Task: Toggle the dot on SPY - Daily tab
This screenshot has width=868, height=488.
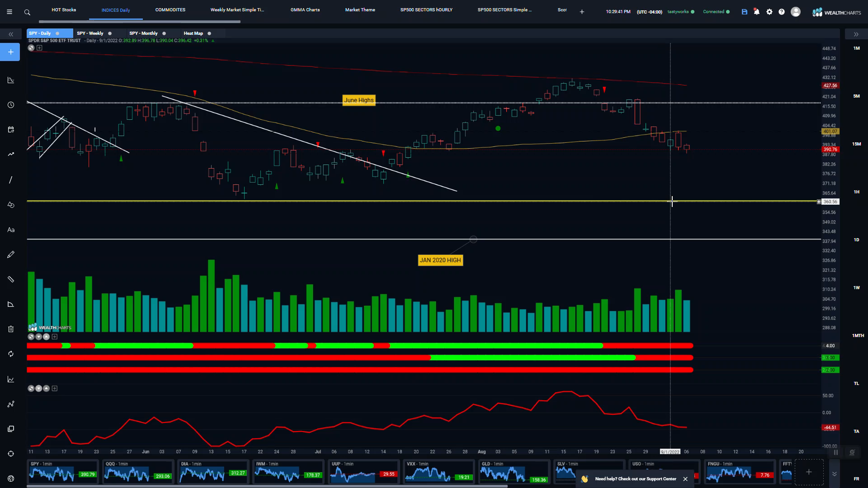Action: coord(57,33)
